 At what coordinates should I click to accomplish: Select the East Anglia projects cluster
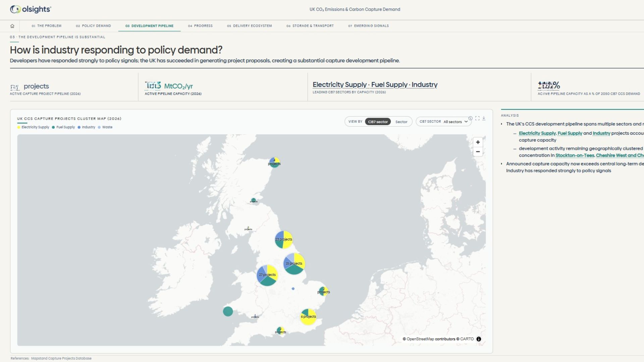coord(323,291)
